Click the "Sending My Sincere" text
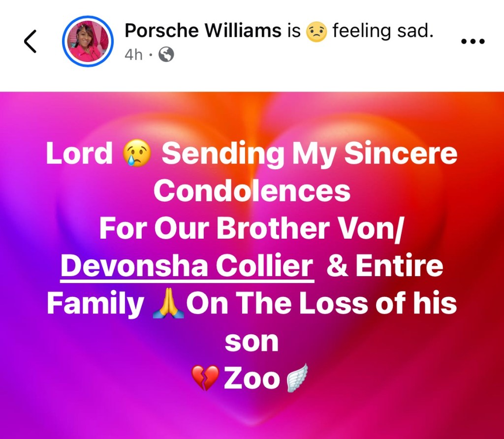The image size is (504, 439). (310, 154)
